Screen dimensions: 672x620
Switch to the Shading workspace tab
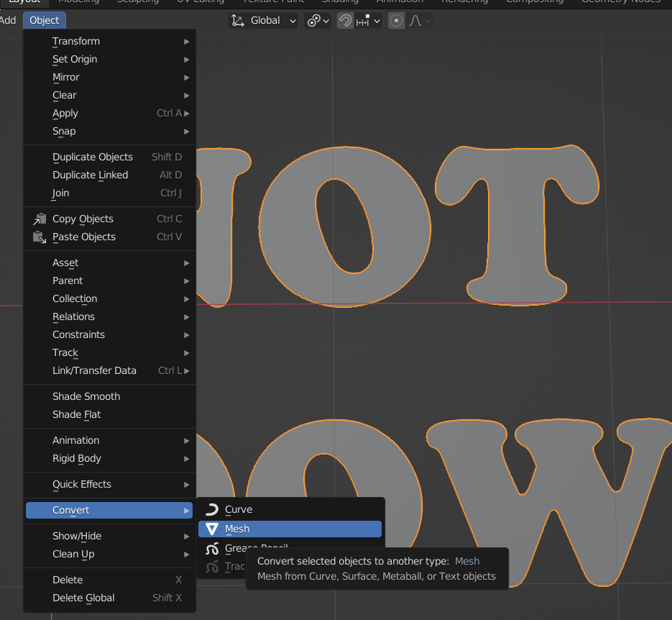coord(340,1)
